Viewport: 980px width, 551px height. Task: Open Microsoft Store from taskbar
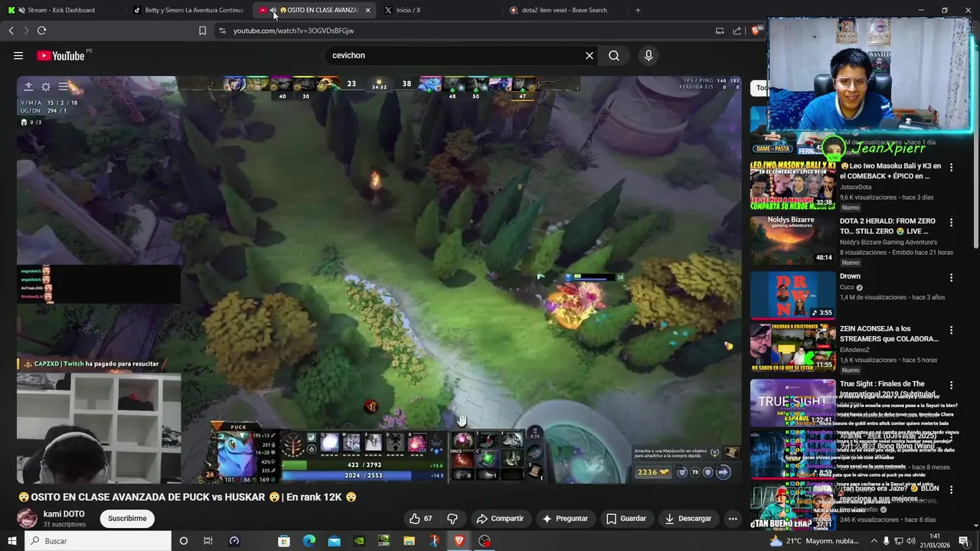[284, 541]
